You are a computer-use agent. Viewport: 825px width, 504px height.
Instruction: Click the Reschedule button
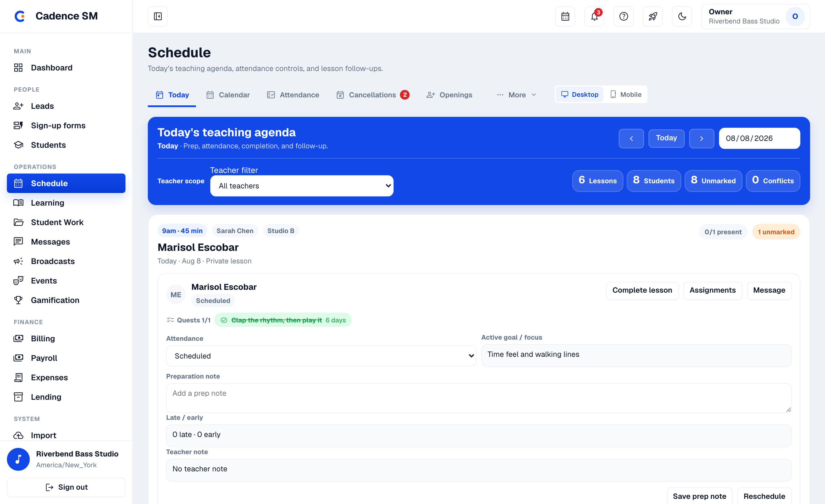point(764,496)
